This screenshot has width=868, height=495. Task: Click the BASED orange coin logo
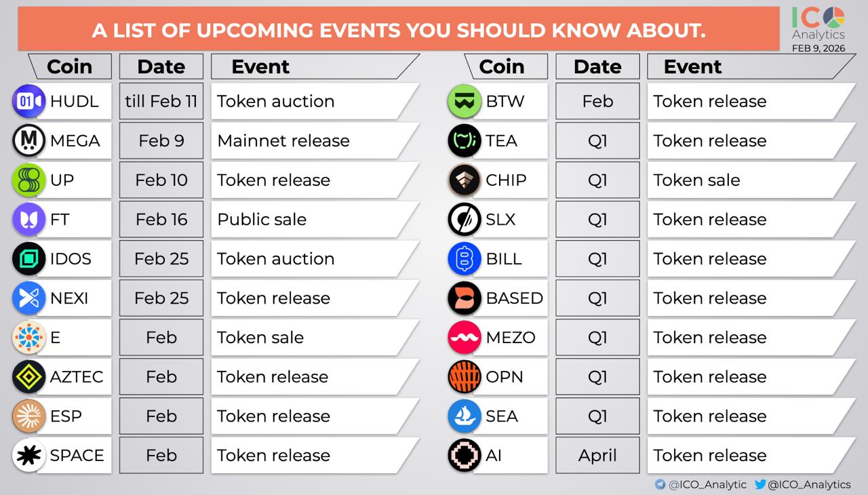click(465, 298)
